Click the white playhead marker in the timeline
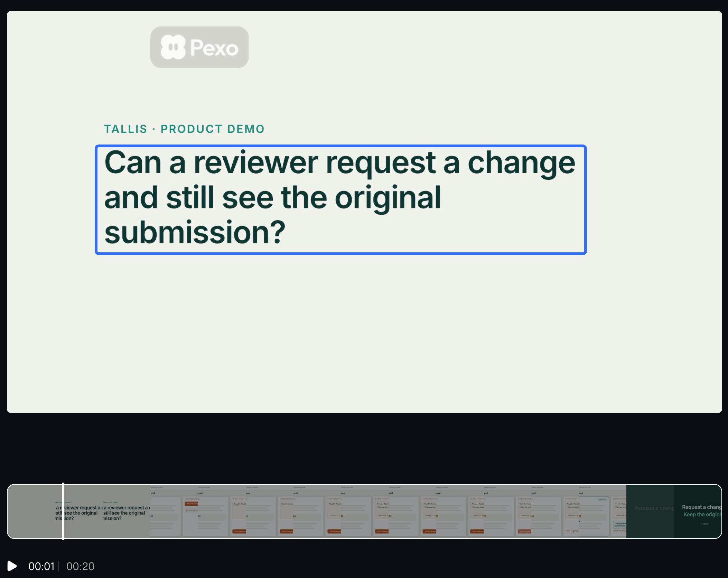 click(x=63, y=511)
